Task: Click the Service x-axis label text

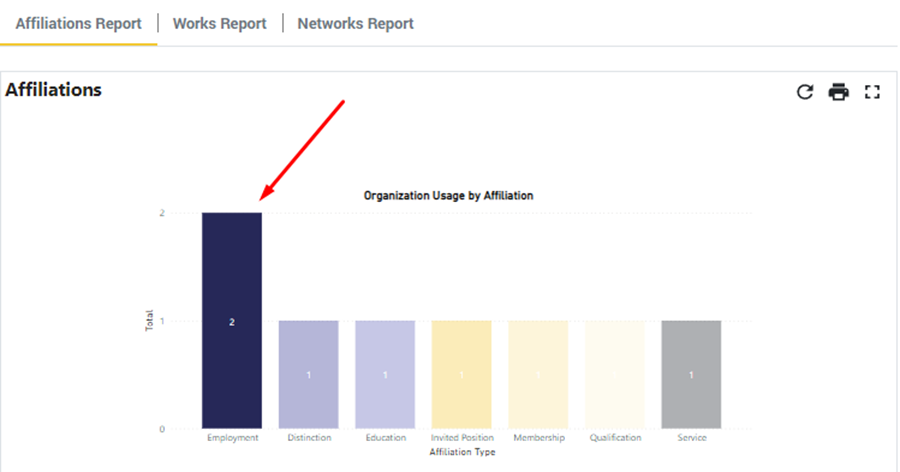Action: tap(691, 438)
